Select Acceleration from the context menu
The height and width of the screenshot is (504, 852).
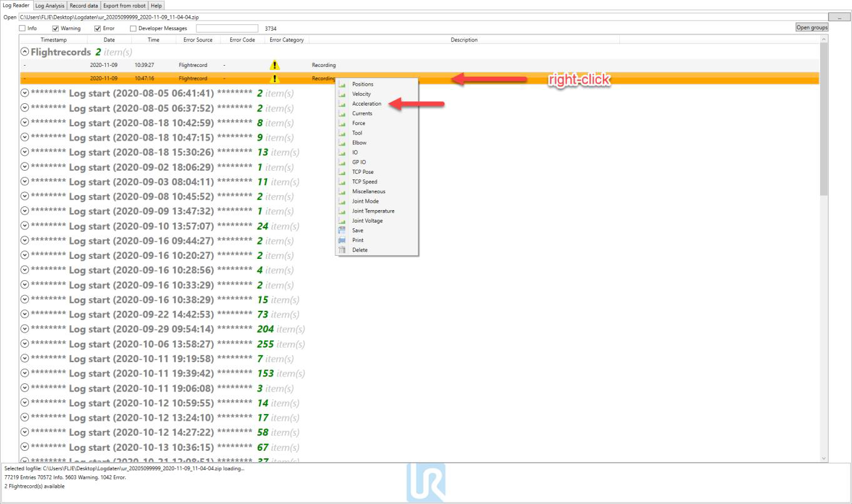click(367, 104)
